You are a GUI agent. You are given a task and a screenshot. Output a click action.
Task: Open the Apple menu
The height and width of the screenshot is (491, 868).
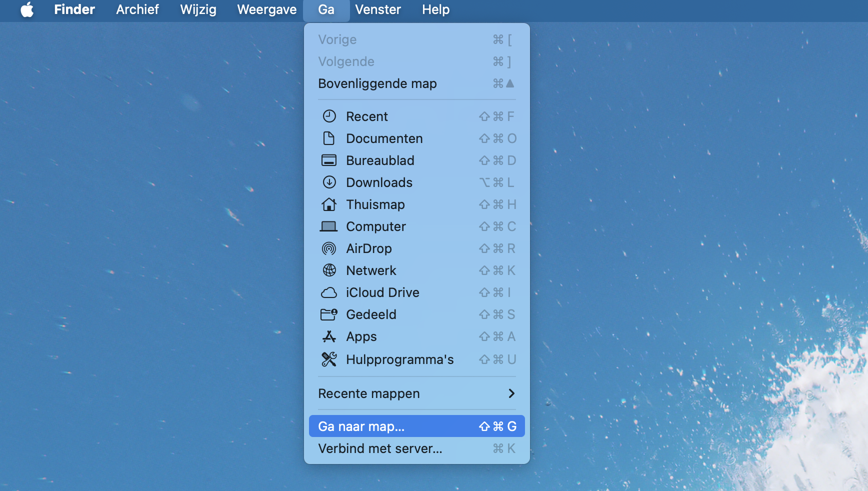[x=27, y=9]
